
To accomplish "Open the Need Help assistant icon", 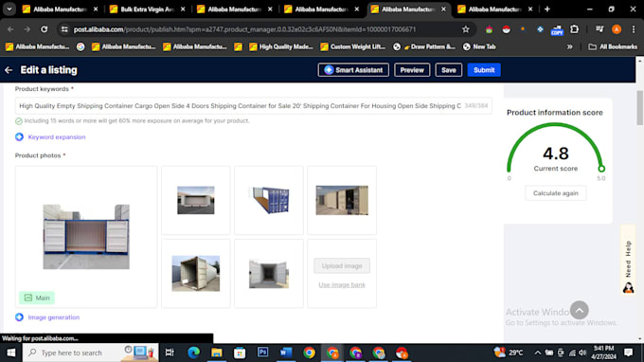I will click(x=628, y=287).
